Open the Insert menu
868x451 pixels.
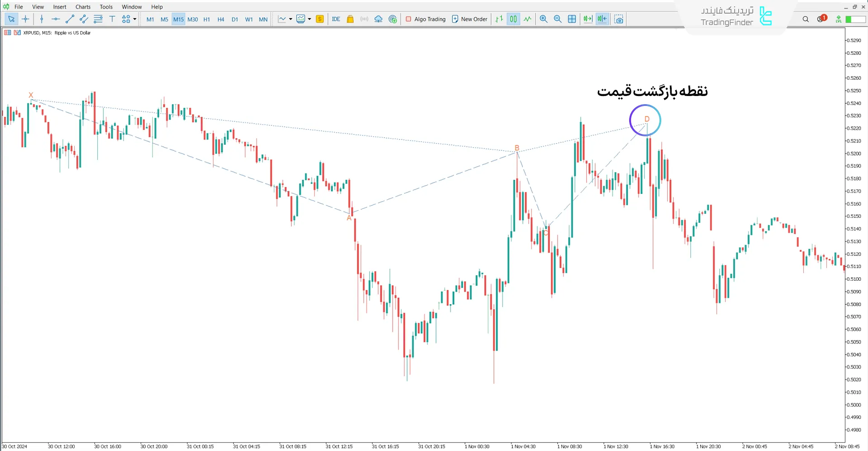pos(59,7)
